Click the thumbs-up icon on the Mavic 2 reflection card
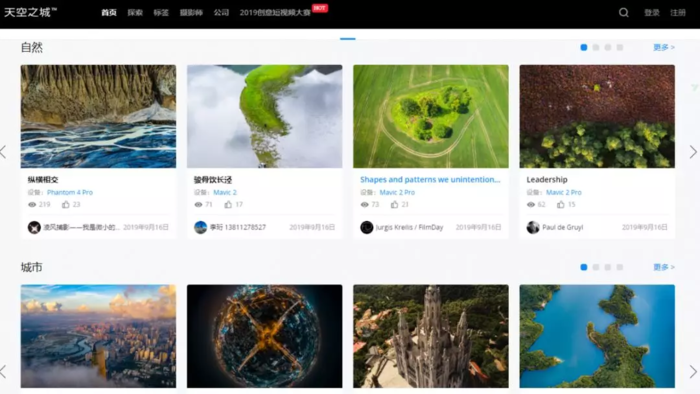This screenshot has width=700, height=394. point(228,204)
